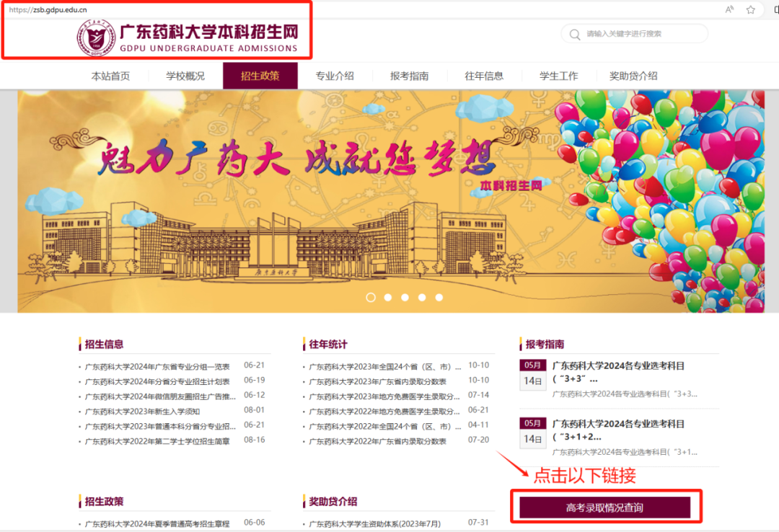Viewport: 779px width, 532px height.
Task: Click the search magnifier icon
Action: (x=575, y=35)
